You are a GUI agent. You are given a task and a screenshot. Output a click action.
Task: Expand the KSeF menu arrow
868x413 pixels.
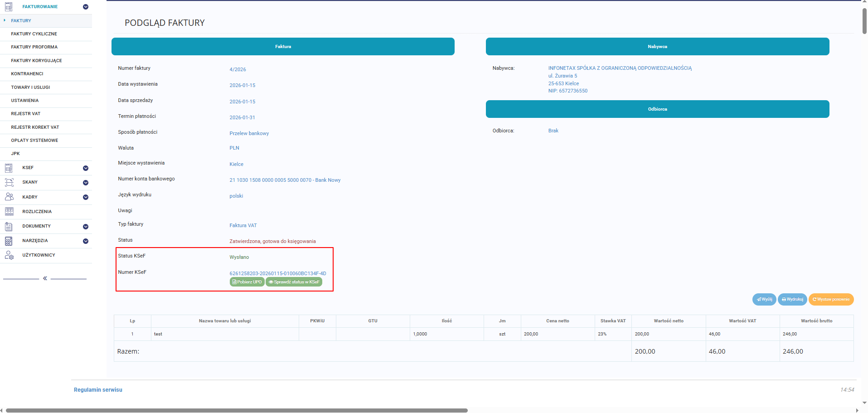click(86, 168)
